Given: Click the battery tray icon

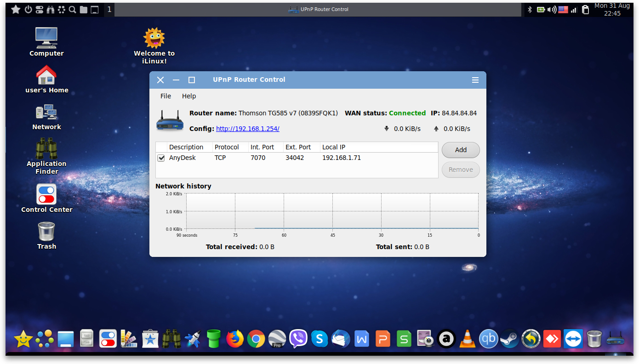Looking at the screenshot, I should tap(541, 9).
